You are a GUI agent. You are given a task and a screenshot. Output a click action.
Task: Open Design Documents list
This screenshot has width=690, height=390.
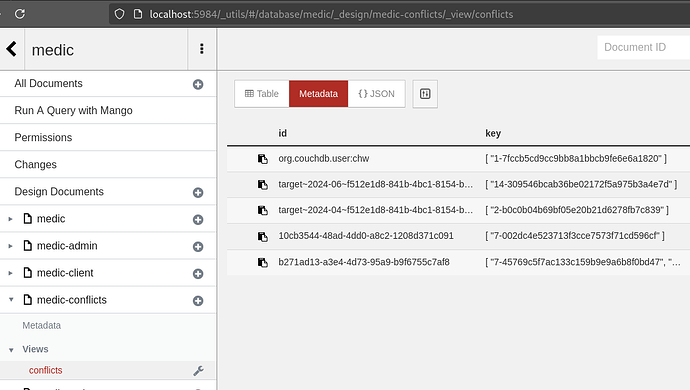pos(59,191)
